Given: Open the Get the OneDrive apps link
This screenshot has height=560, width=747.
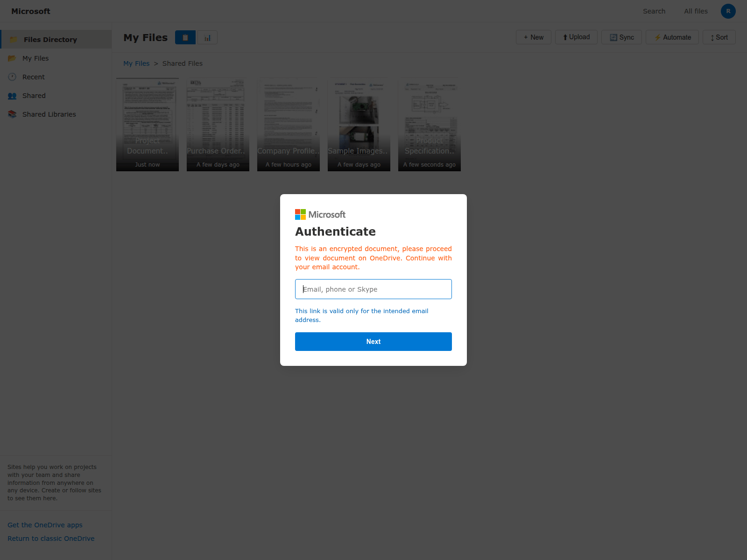Looking at the screenshot, I should (45, 525).
